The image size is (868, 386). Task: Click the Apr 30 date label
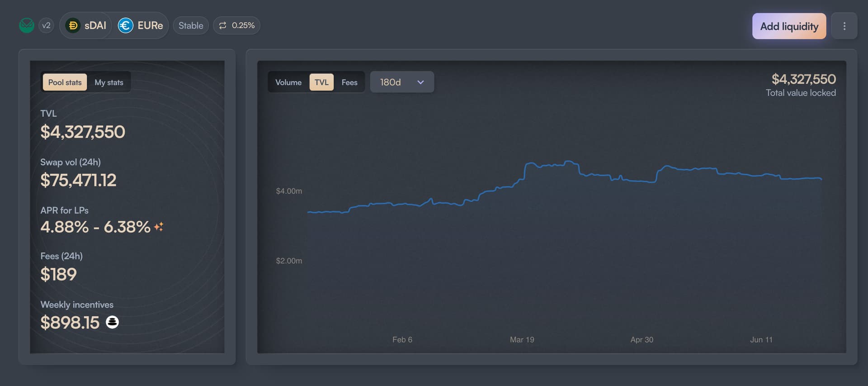642,339
